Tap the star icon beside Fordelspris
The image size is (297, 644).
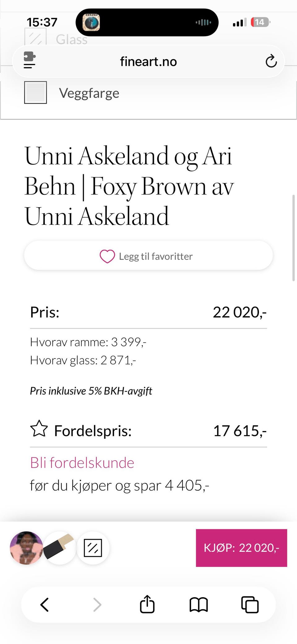click(x=39, y=429)
